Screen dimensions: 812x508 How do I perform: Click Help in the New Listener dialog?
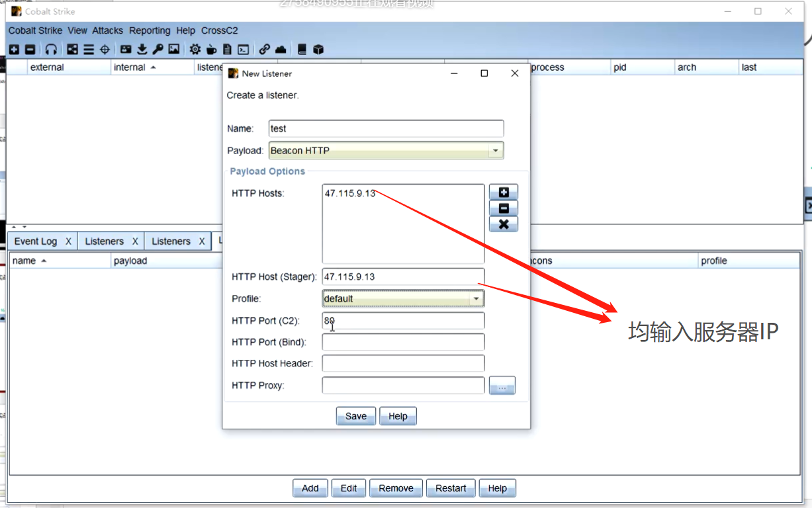(398, 416)
